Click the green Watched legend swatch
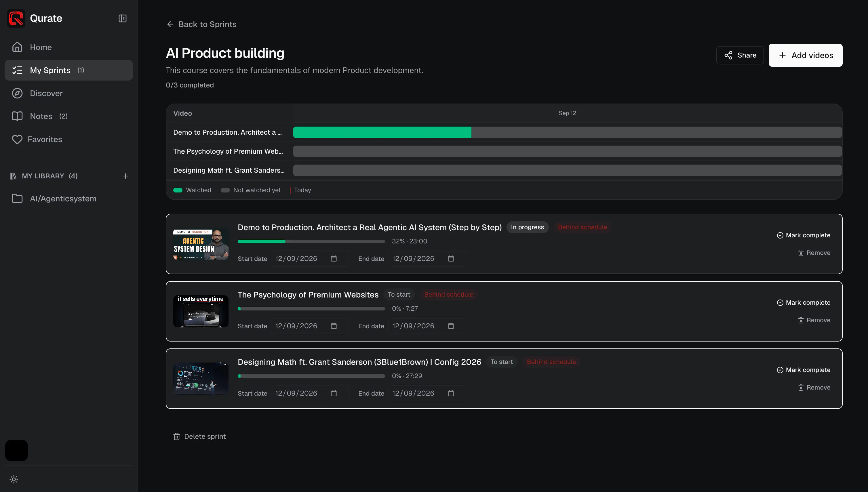868x492 pixels. pyautogui.click(x=178, y=190)
